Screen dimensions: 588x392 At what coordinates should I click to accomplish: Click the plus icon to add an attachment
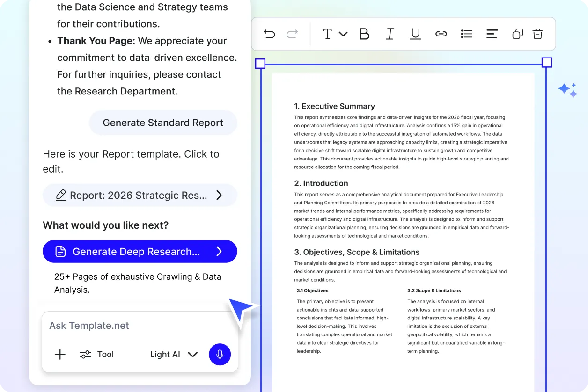coord(60,354)
